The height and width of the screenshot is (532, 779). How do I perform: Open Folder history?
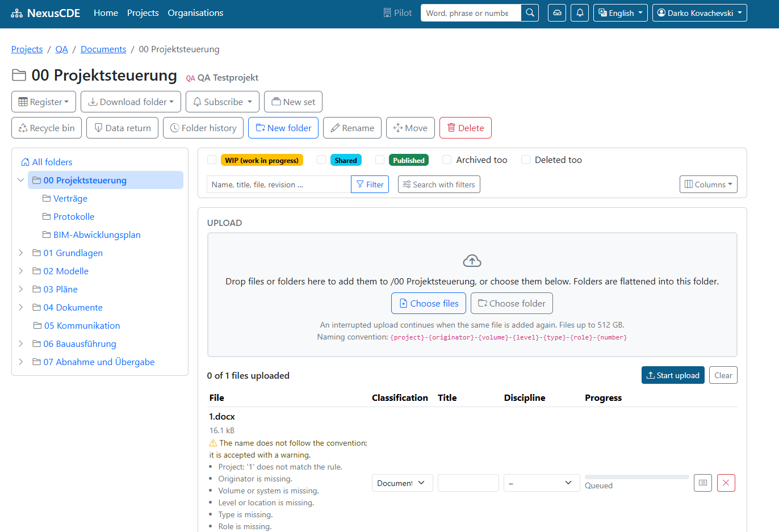tap(203, 128)
